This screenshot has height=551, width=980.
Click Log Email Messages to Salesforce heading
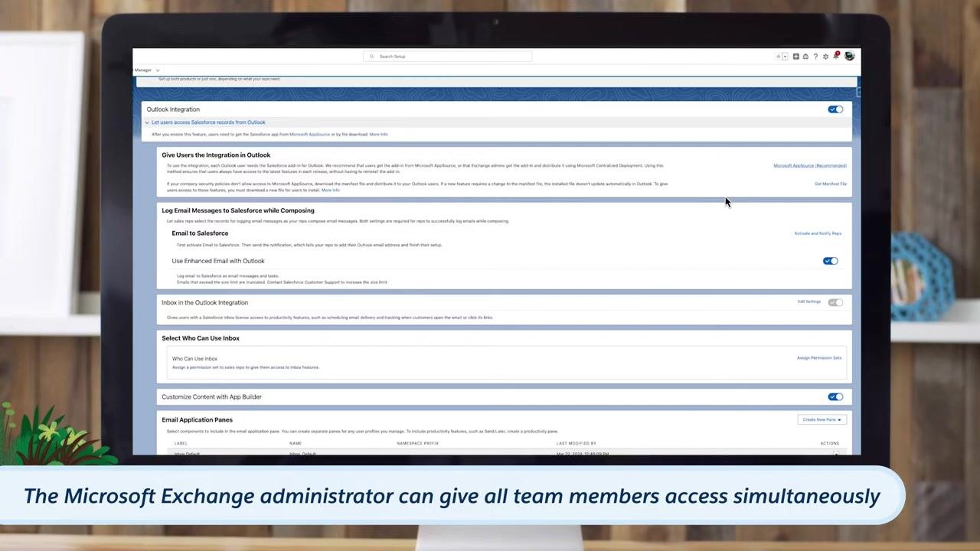point(238,210)
